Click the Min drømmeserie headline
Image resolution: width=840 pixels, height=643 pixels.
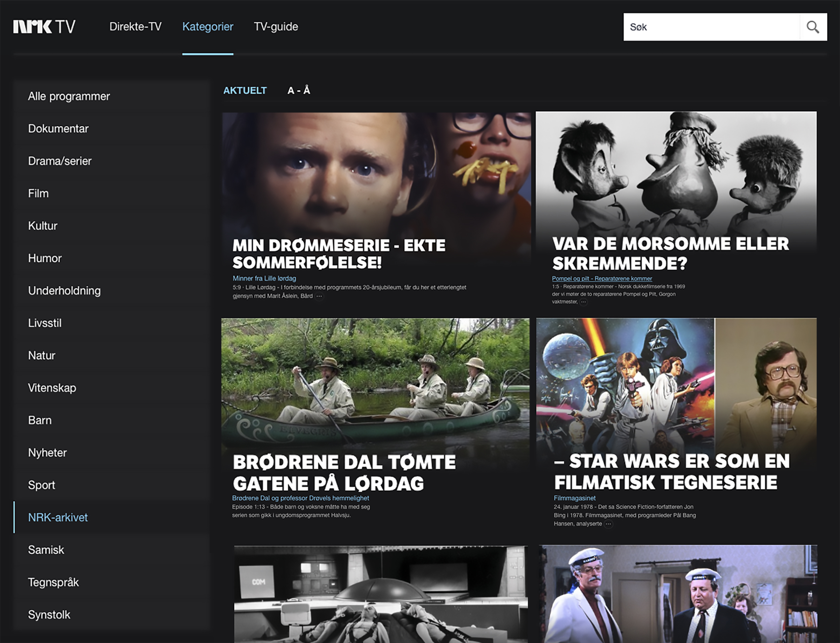(x=339, y=254)
